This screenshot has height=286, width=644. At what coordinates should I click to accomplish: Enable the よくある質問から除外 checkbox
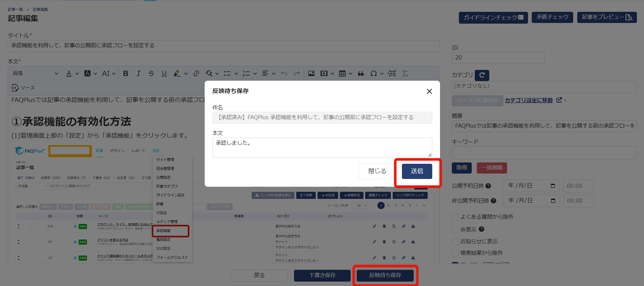455,217
